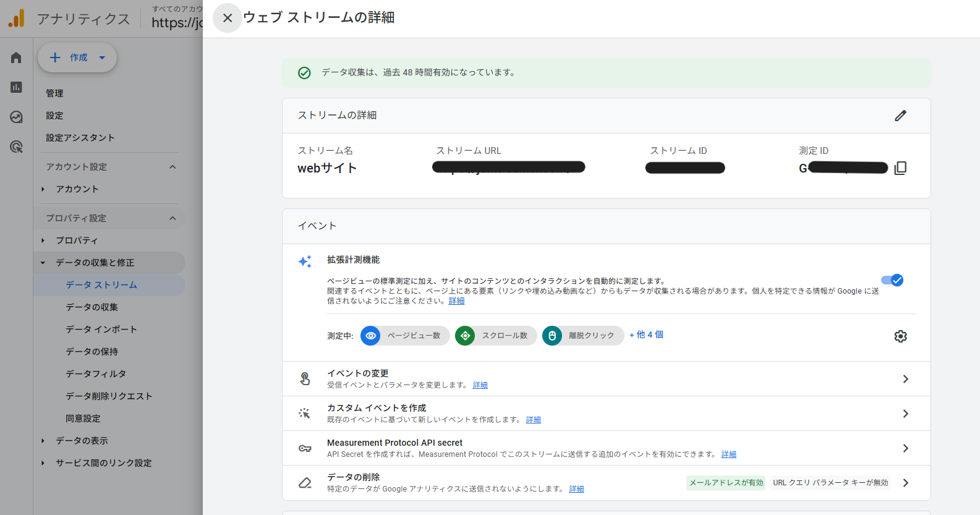This screenshot has height=515, width=980.
Task: Open the Advertising icon in left rail
Action: pos(16,147)
